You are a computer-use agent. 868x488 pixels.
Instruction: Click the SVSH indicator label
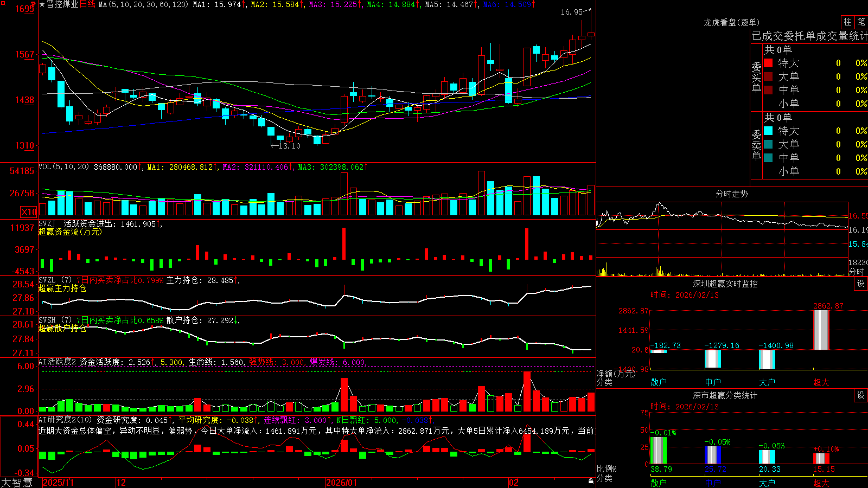point(47,320)
